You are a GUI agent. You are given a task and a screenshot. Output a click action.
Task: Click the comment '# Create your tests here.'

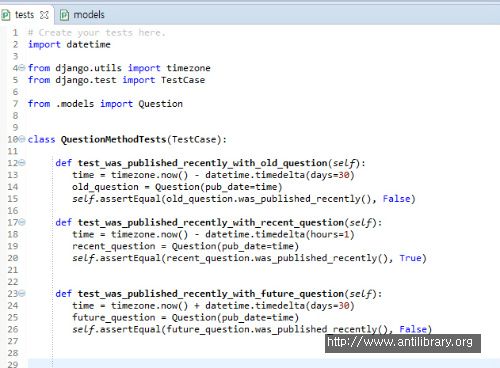(97, 33)
